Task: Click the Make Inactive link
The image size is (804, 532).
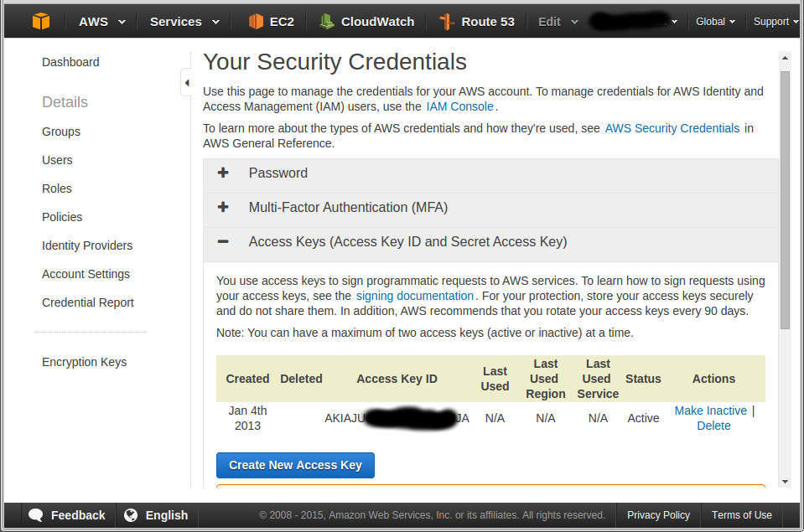Action: 710,411
